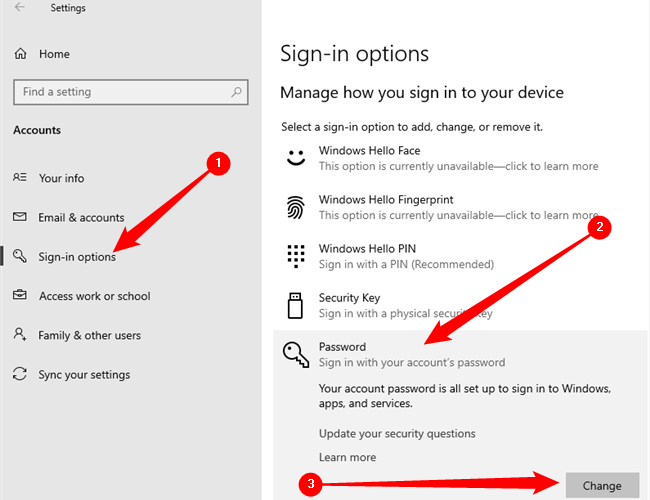The width and height of the screenshot is (650, 500).
Task: Select Sign-in options in sidebar
Action: [x=77, y=257]
